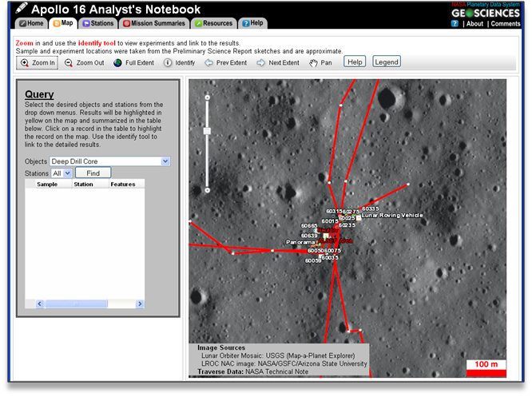
Task: Activate the Identify tool
Action: [179, 62]
